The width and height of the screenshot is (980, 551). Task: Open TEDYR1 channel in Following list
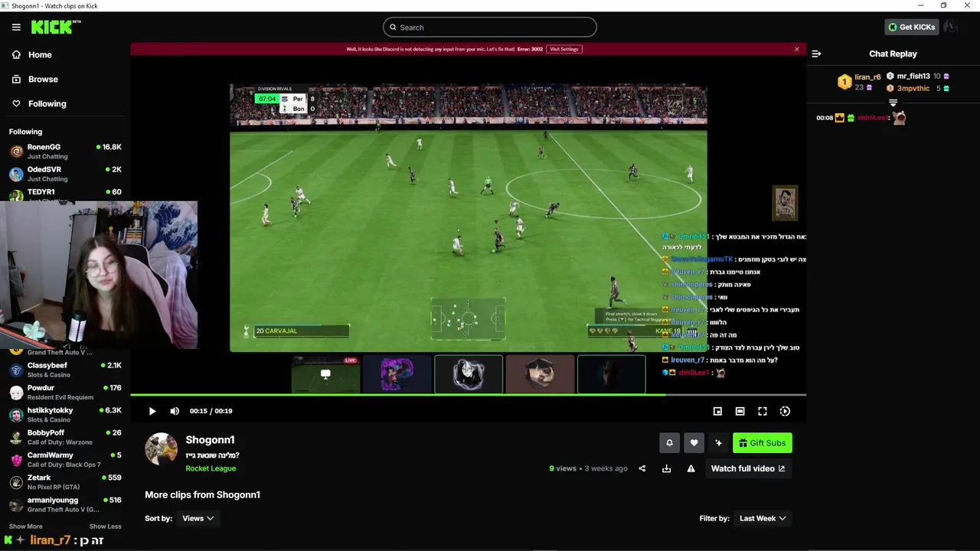[x=65, y=193]
